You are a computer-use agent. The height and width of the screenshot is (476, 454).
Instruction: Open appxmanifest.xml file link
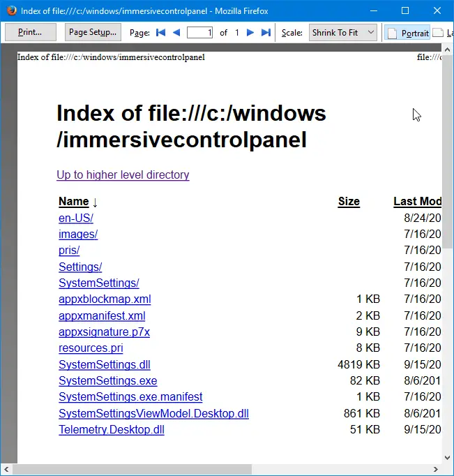point(102,315)
